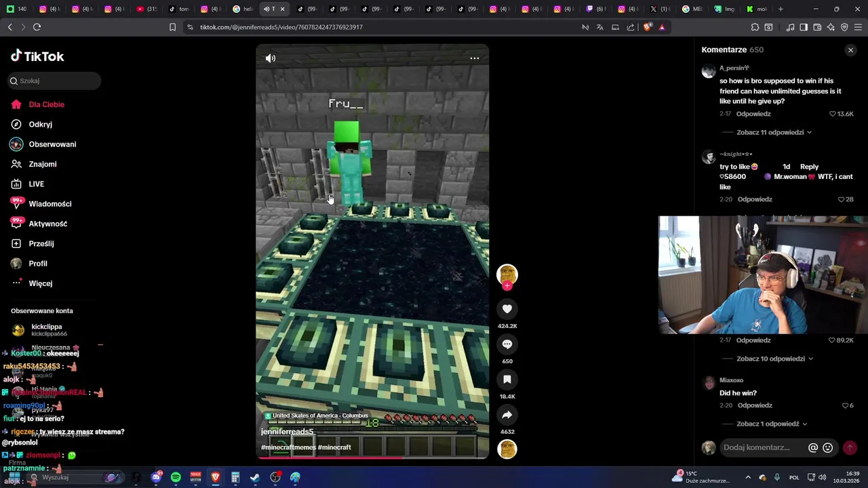Open the Brave Rewards triangle icon
Image resolution: width=868 pixels, height=488 pixels.
662,27
